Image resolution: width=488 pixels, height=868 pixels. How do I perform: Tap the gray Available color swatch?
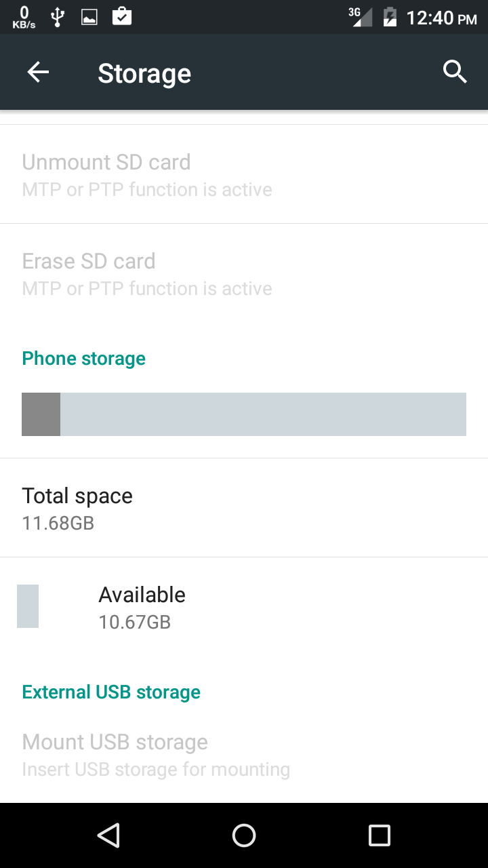tap(28, 606)
